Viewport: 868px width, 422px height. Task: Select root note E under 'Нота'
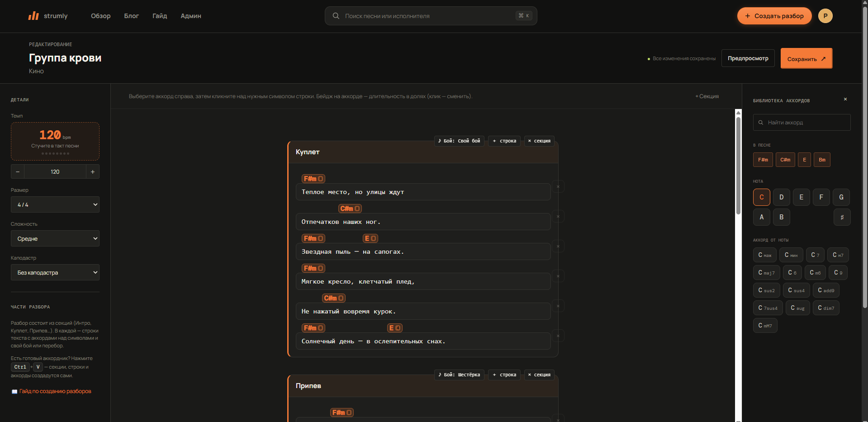pyautogui.click(x=802, y=197)
